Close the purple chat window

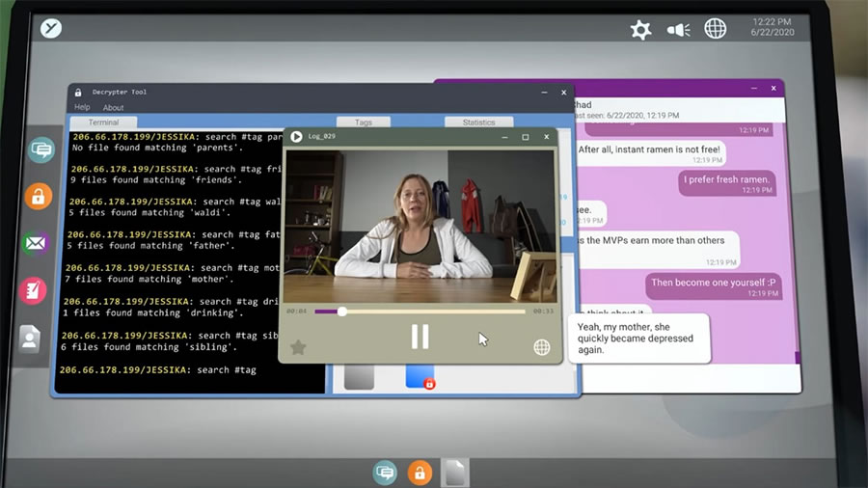[x=773, y=88]
